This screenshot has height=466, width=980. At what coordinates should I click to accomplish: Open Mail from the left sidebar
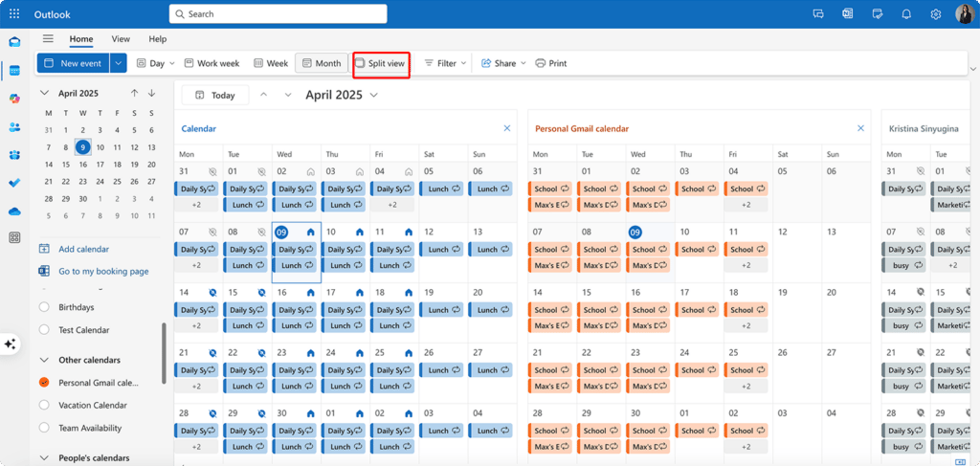pyautogui.click(x=14, y=42)
